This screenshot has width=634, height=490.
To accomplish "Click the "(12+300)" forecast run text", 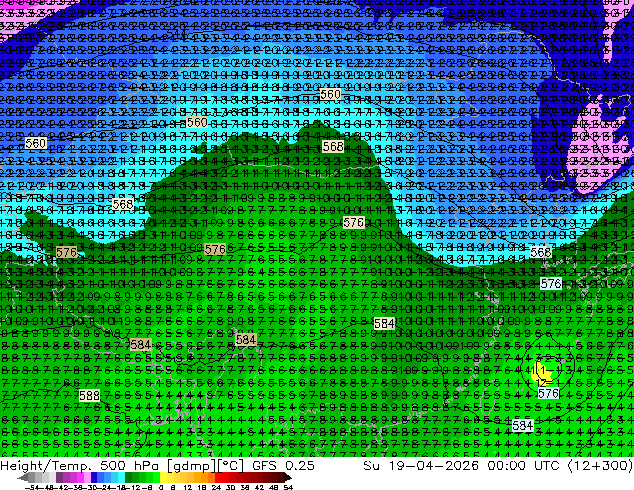I will pos(600,466).
